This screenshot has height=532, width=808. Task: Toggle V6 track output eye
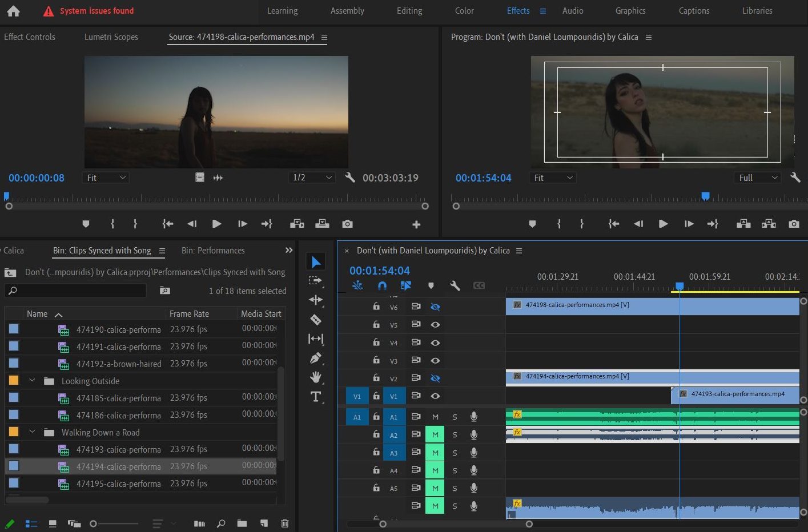pyautogui.click(x=435, y=307)
